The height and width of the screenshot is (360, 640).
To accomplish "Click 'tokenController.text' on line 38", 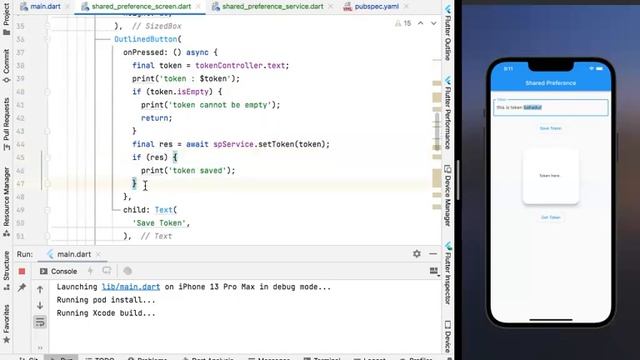I will (240, 66).
